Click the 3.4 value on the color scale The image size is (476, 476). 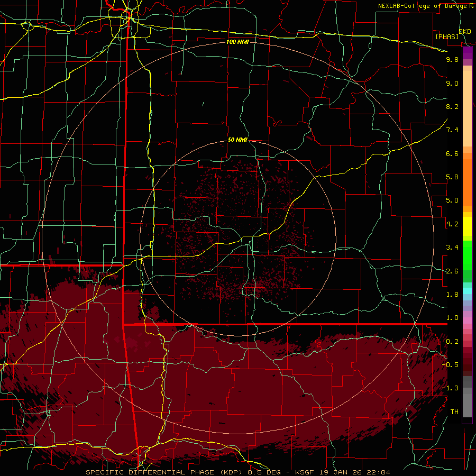452,248
